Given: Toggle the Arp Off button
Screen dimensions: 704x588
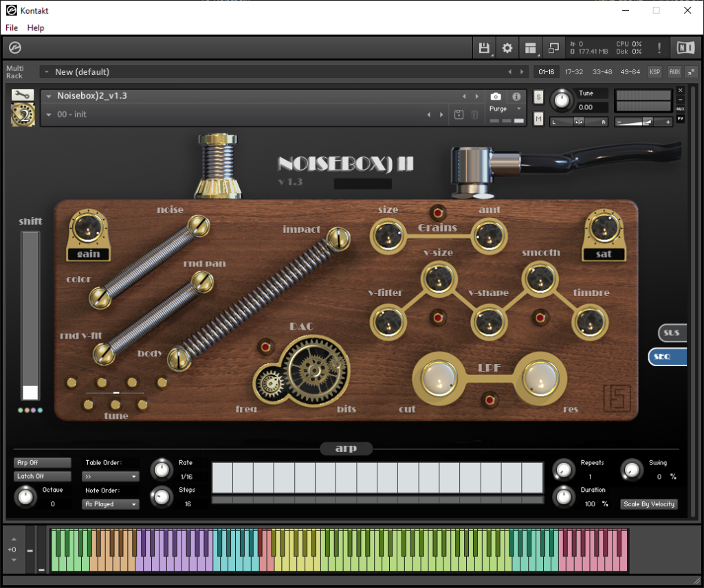Looking at the screenshot, I should point(42,462).
